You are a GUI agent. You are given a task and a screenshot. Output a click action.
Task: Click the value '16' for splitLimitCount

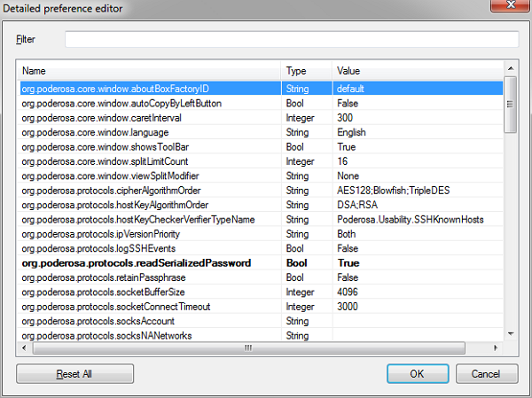coord(342,161)
